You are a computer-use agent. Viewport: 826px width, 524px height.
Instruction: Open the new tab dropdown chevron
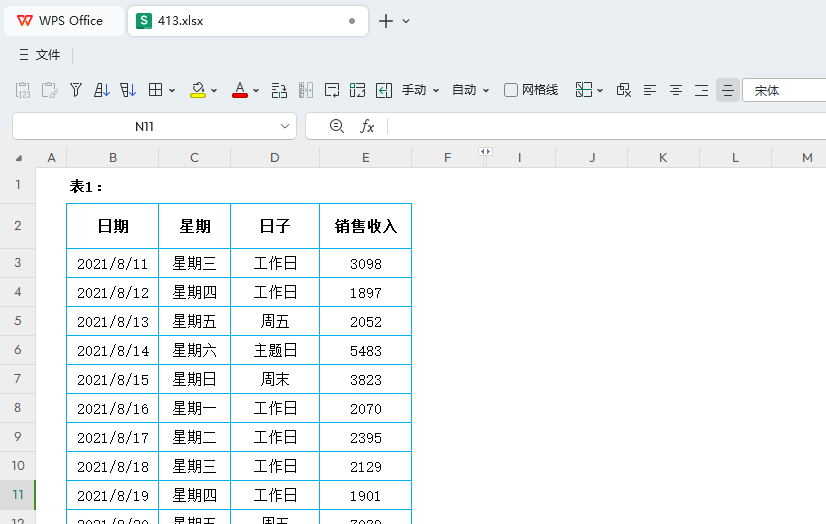coord(406,21)
